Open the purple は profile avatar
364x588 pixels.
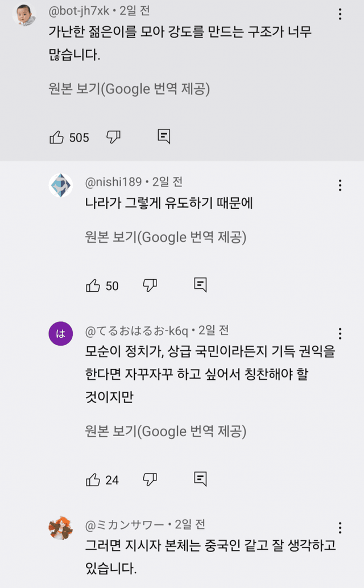[x=61, y=334]
